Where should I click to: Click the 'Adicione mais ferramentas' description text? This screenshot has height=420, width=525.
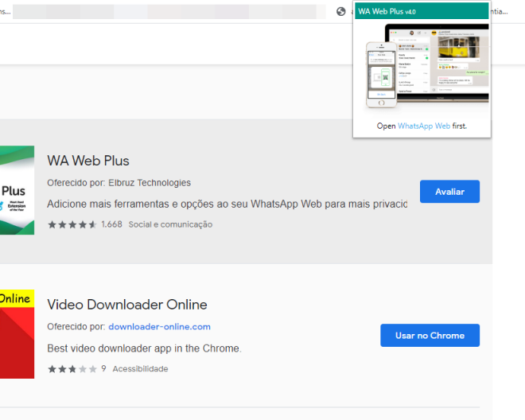pos(227,204)
